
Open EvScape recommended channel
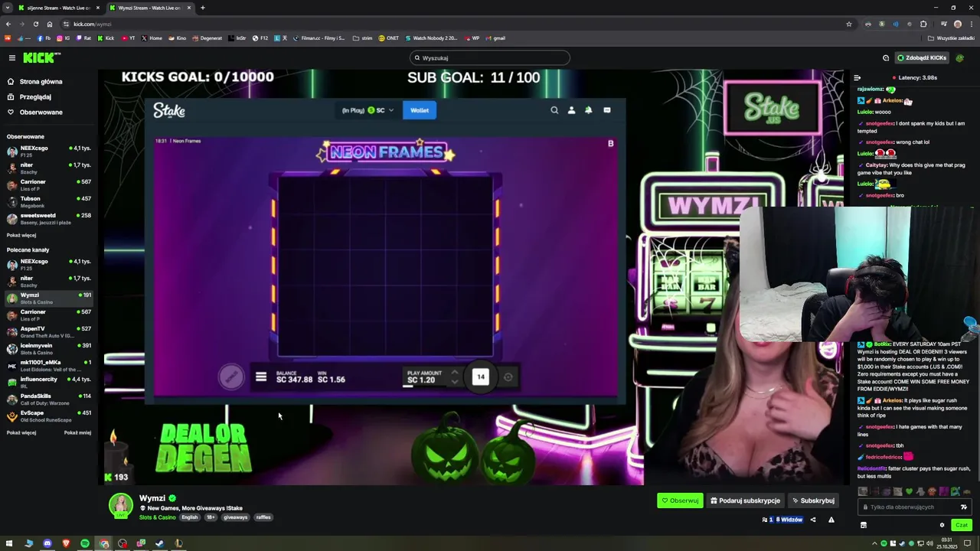49,416
